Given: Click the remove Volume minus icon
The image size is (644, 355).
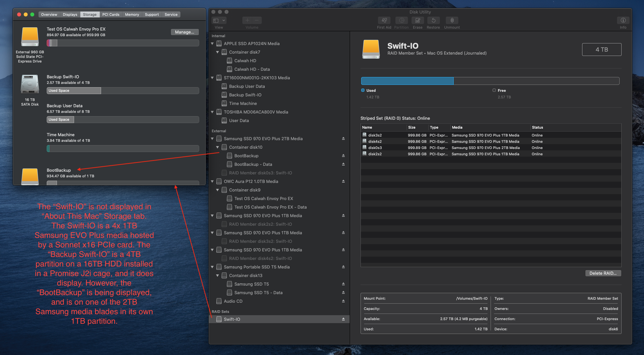Looking at the screenshot, I should point(257,20).
